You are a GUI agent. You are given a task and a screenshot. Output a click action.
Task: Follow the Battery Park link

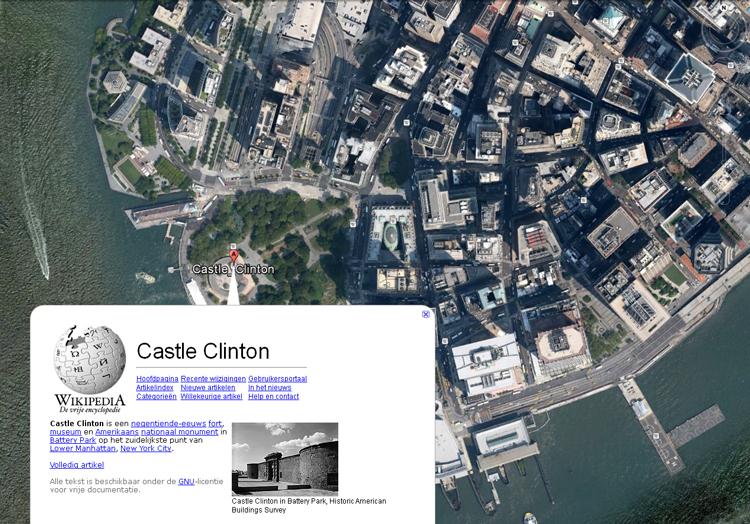[73, 440]
